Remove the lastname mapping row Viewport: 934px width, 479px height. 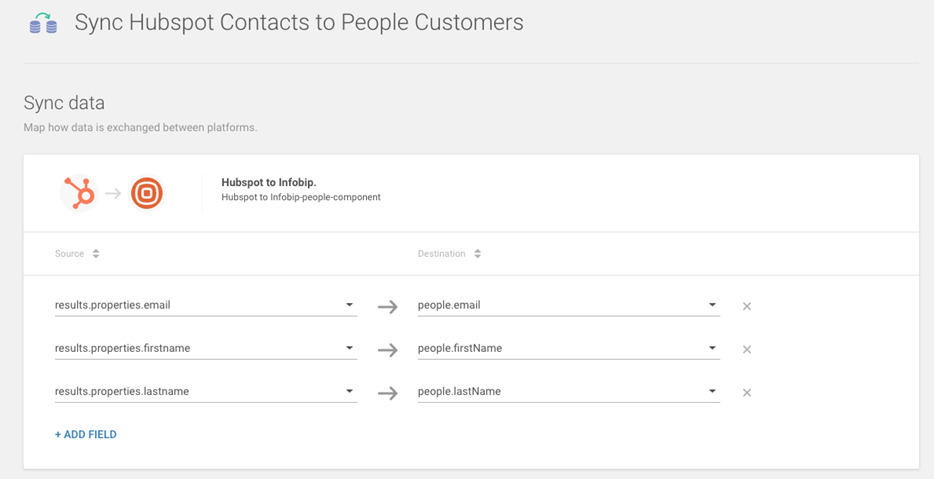point(747,392)
